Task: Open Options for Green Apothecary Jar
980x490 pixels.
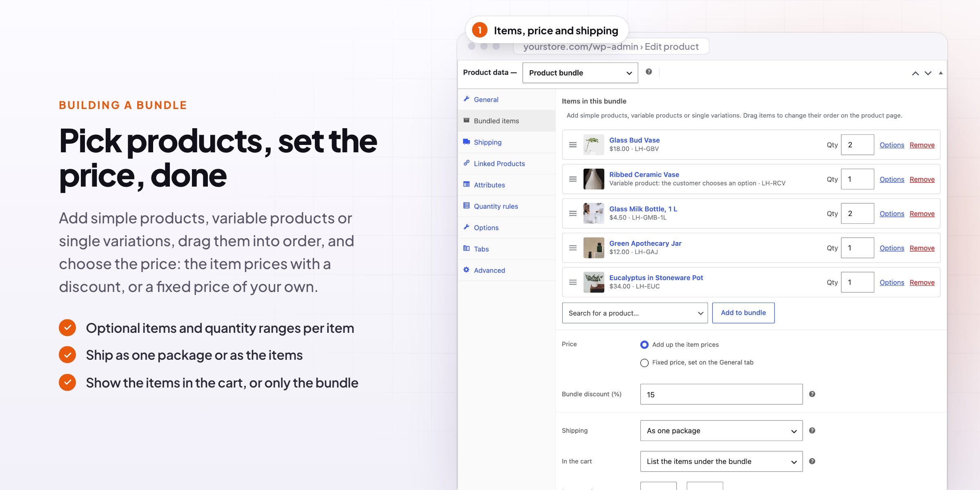Action: [x=892, y=248]
